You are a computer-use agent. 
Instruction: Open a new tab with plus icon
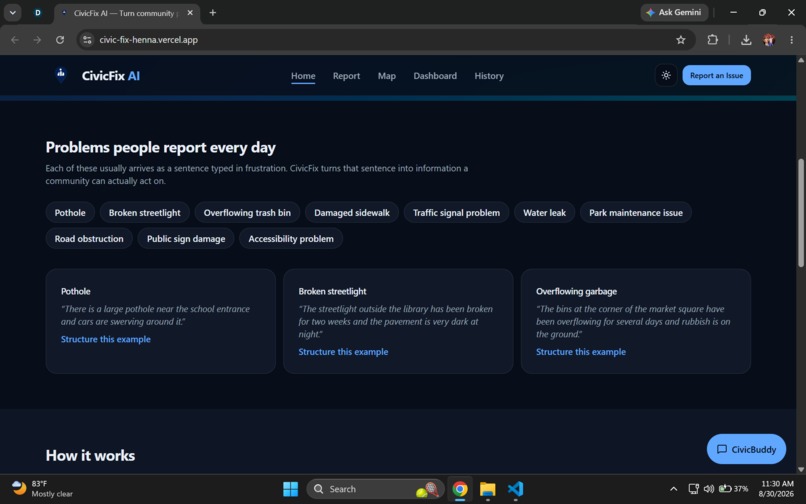212,13
